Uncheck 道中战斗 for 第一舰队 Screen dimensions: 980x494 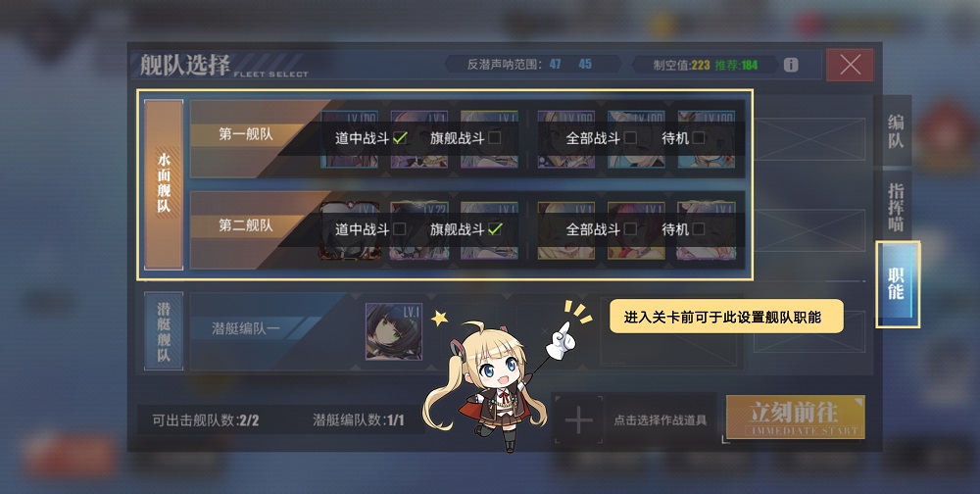point(400,137)
